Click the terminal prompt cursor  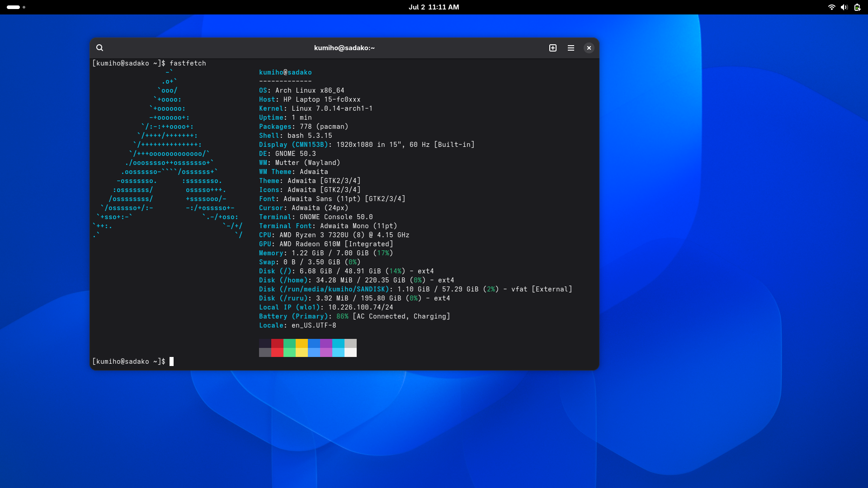point(171,361)
